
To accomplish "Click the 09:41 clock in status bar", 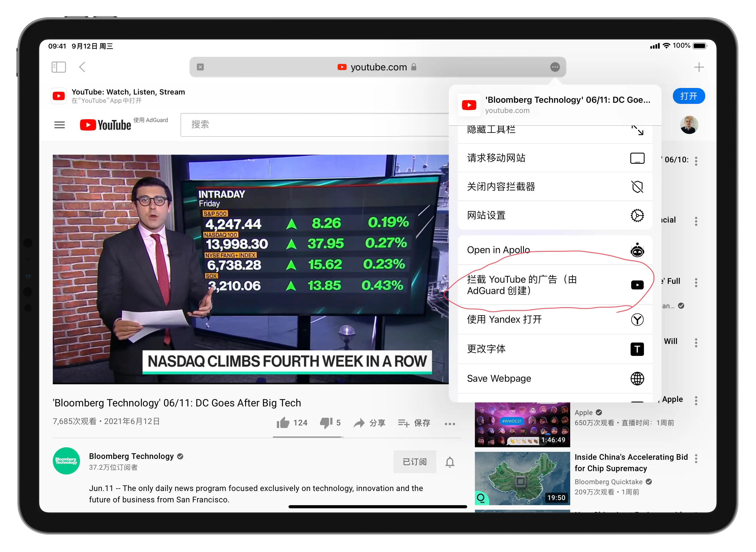I will coord(57,46).
